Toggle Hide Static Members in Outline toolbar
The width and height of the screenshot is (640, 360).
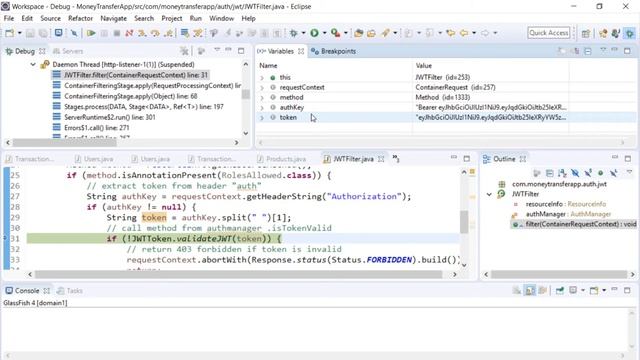(x=588, y=173)
